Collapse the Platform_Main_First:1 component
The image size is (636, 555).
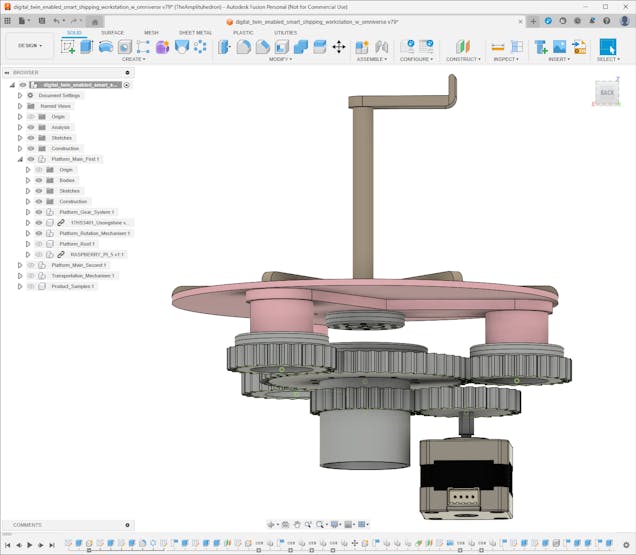coord(19,159)
